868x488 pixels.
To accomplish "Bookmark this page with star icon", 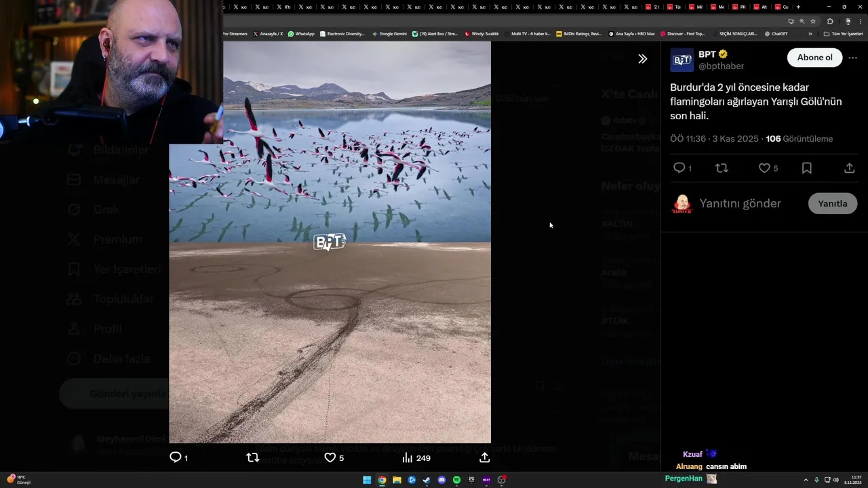I will tap(813, 21).
